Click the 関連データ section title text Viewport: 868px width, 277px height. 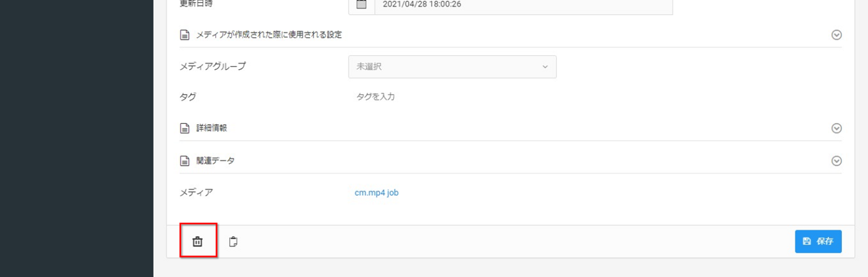click(x=215, y=161)
